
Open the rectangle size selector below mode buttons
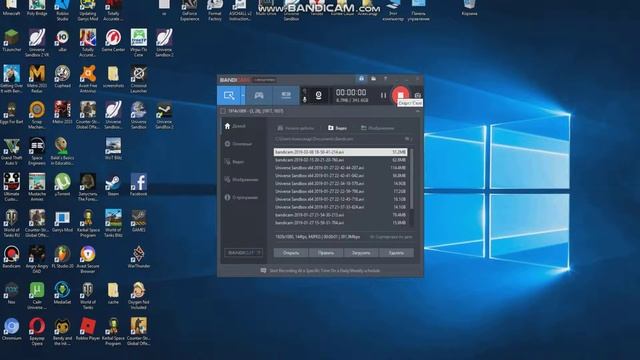tap(252, 111)
